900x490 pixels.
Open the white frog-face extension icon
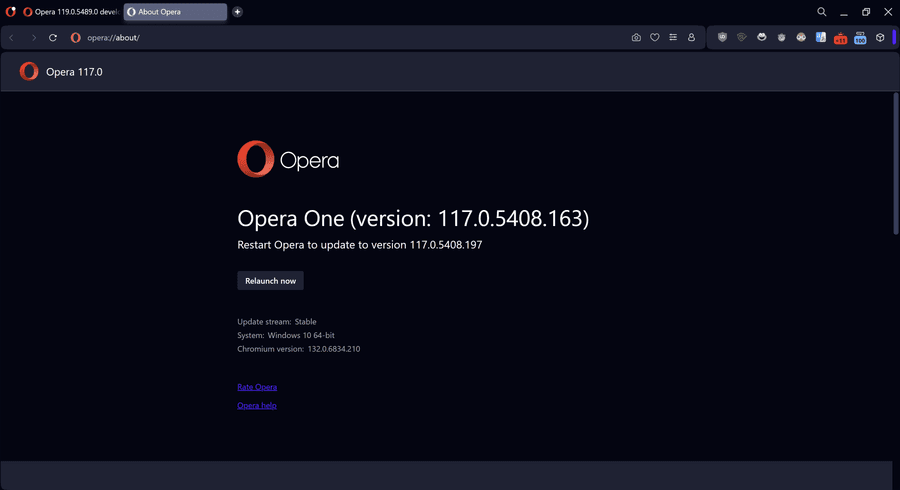pyautogui.click(x=762, y=37)
